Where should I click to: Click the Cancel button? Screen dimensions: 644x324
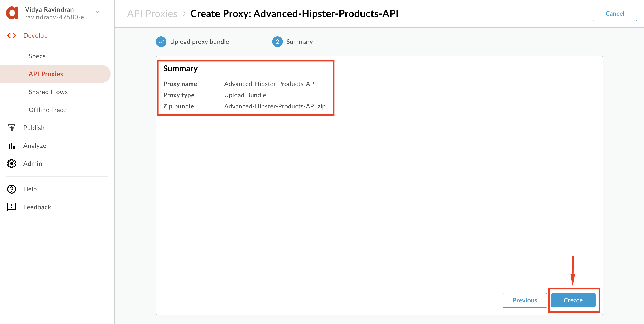(x=614, y=13)
